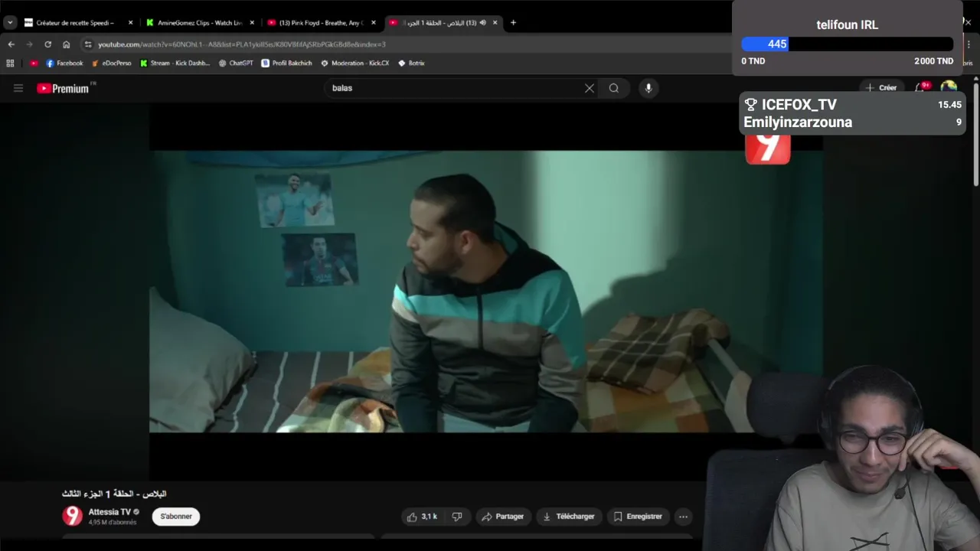Screen dimensions: 980x551
Task: Click the ICEFOX_TV leaderboard entry
Action: pyautogui.click(x=852, y=105)
